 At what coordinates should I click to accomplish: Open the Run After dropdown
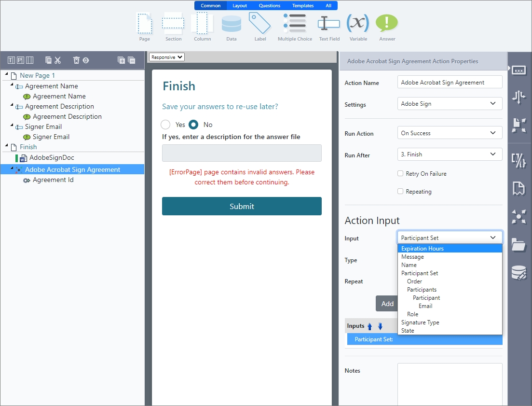click(450, 154)
